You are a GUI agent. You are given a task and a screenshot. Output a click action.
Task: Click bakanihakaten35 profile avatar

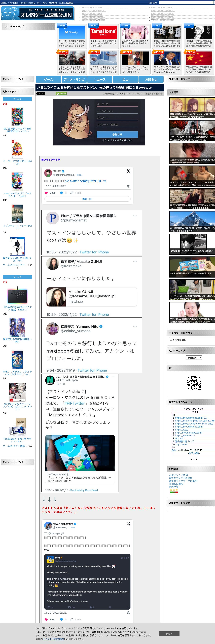48,173
